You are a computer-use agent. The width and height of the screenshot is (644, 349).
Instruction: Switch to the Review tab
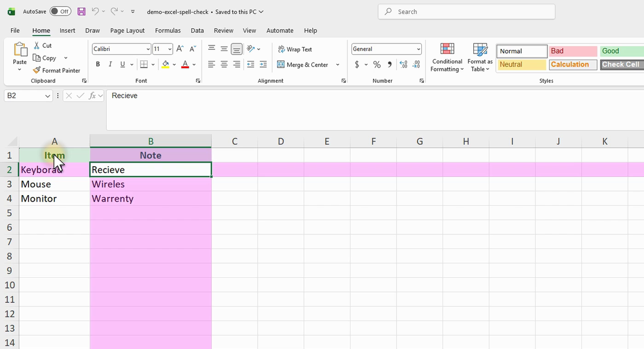[x=223, y=31]
